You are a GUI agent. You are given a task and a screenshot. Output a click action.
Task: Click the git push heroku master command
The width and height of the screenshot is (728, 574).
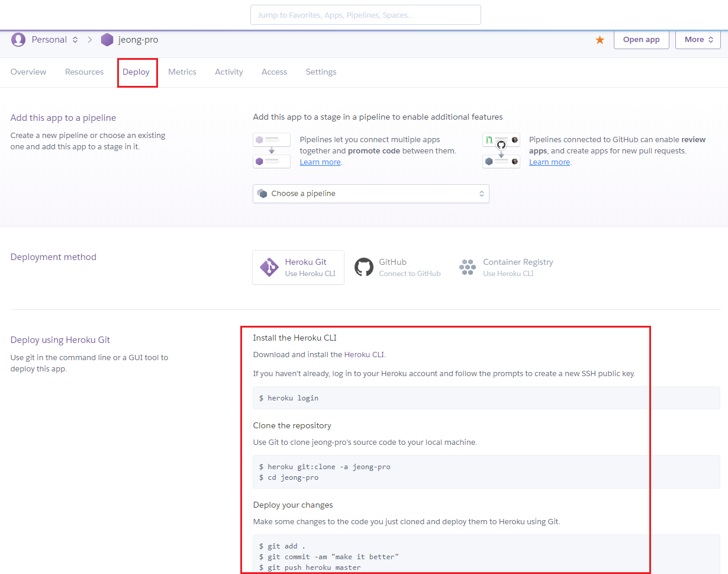(310, 567)
